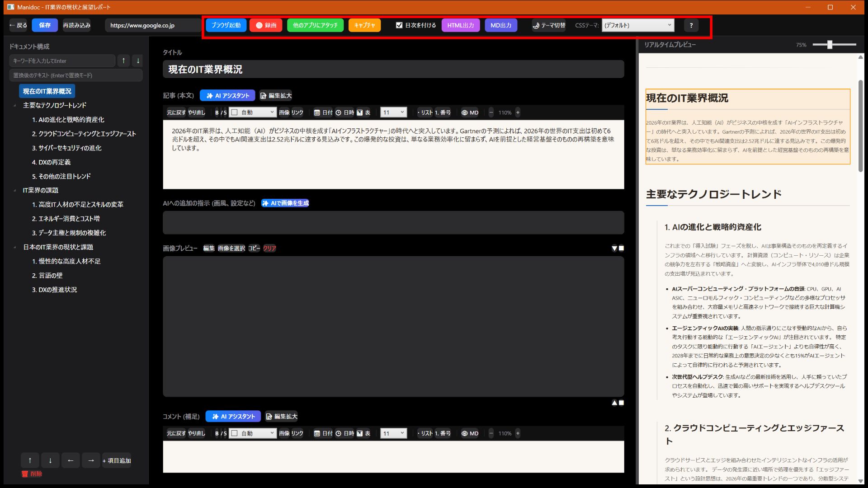
Task: Uncheck 目次を付ける checkbox
Action: click(399, 25)
